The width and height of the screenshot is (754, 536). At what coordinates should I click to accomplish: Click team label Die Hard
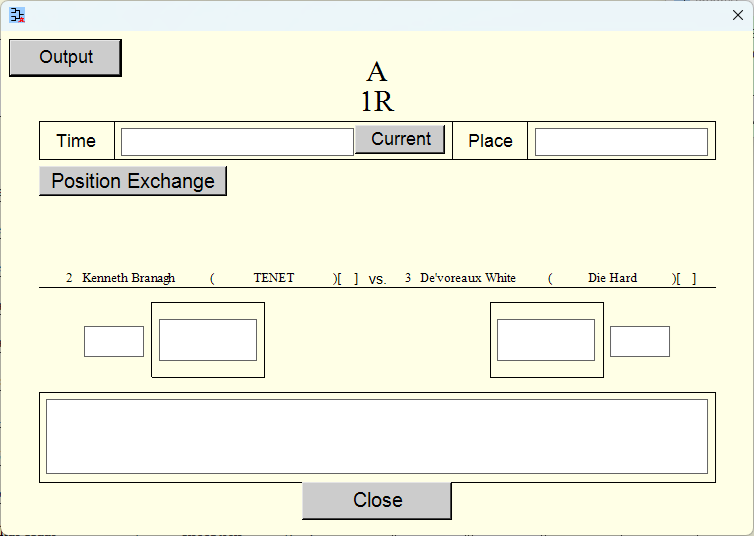tap(612, 278)
